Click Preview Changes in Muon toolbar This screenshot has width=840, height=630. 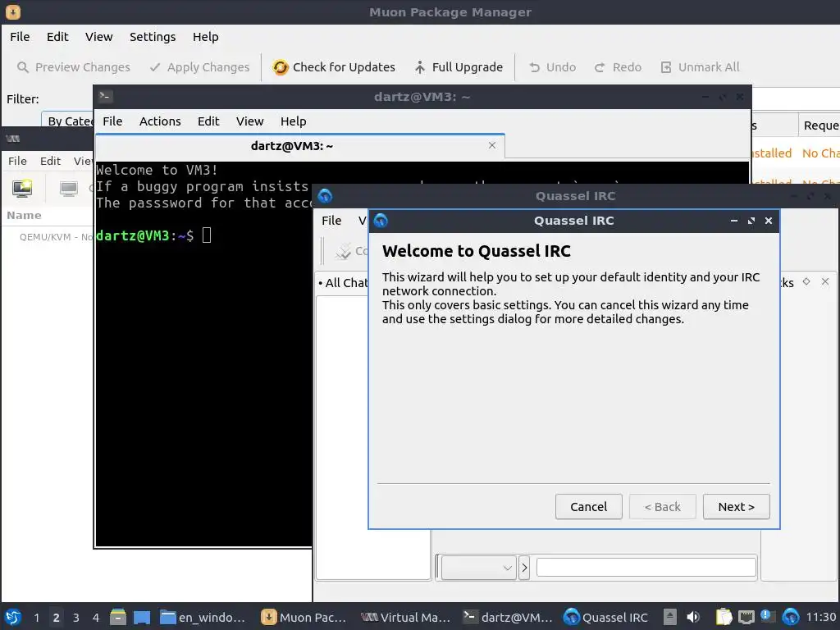tap(73, 67)
